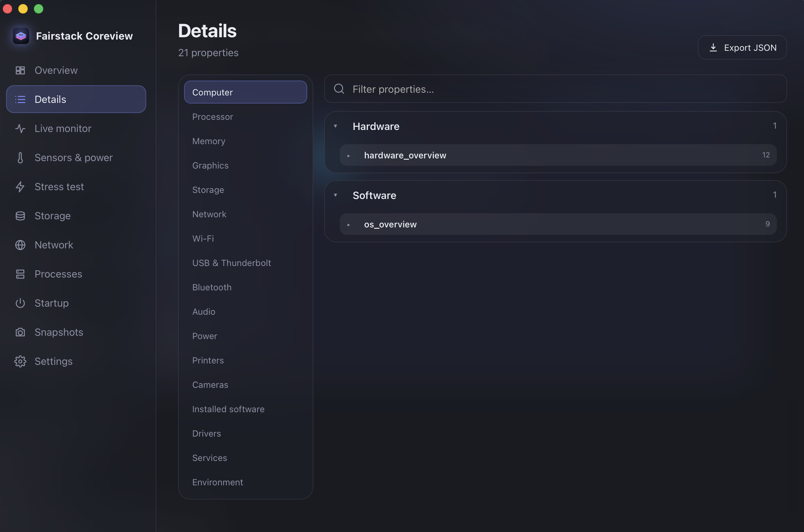Open the Wi-Fi category
Viewport: 804px width, 532px height.
[246, 239]
